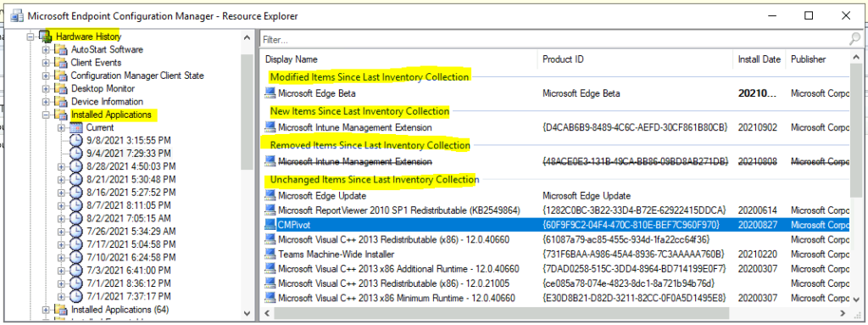Collapse the highlighted Installed Applications node
868x325 pixels.
(x=46, y=115)
